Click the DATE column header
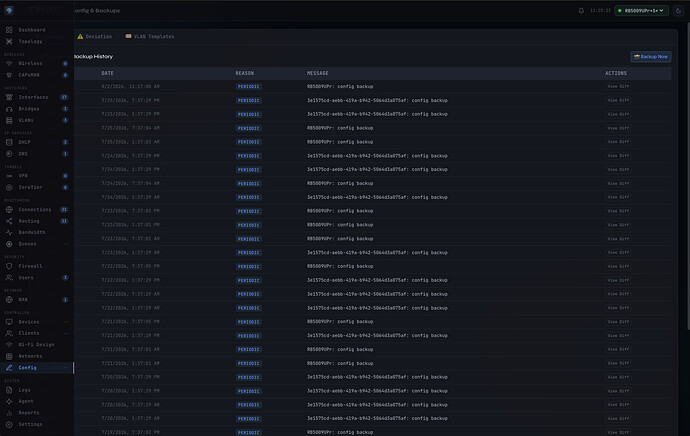 pos(107,73)
